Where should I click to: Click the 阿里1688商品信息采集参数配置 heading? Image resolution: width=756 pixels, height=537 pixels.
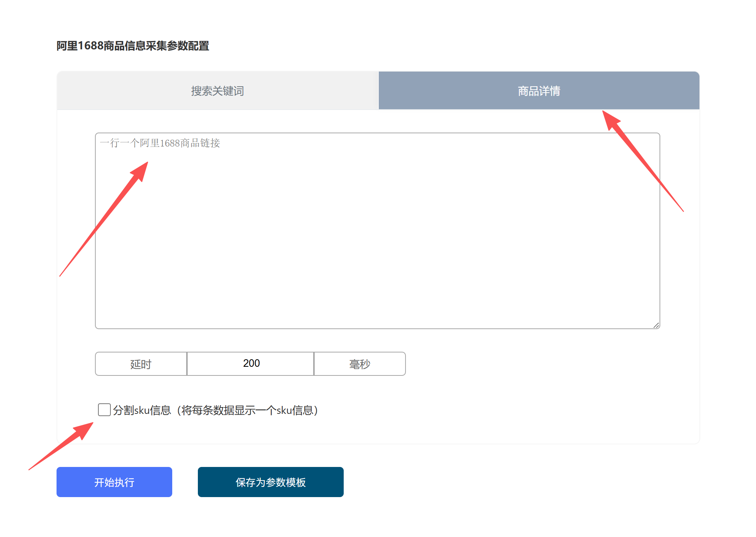coord(133,46)
